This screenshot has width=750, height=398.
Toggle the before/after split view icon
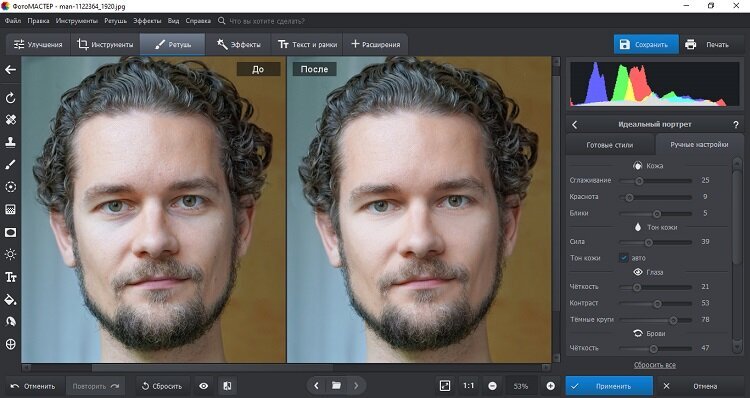(x=228, y=386)
